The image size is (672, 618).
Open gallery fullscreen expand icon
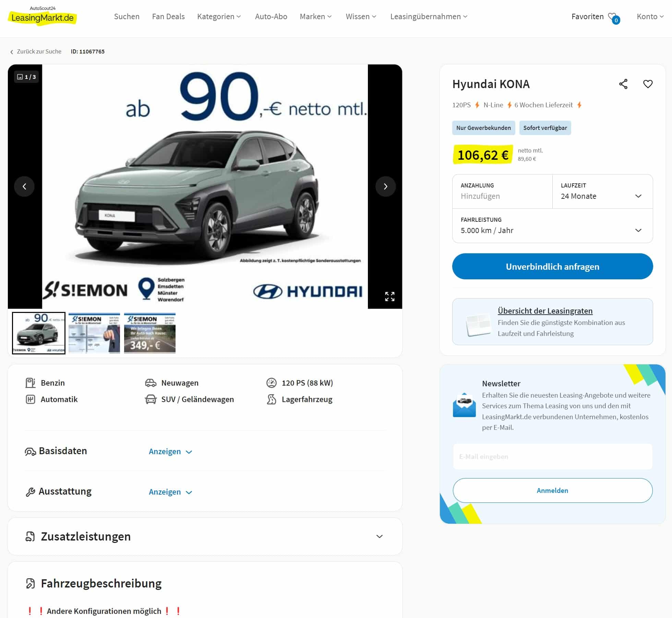coord(389,296)
